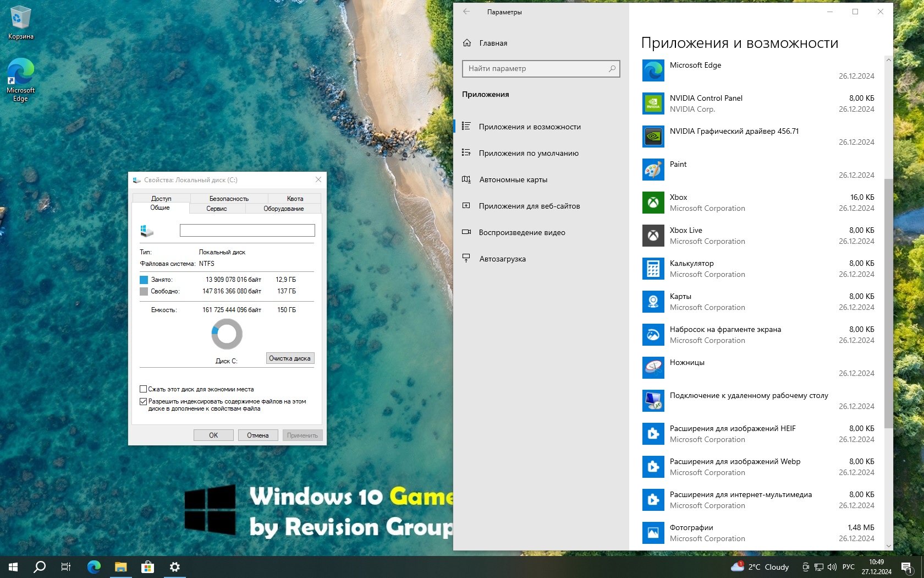Click the disk label name field
The height and width of the screenshot is (578, 924).
click(247, 231)
